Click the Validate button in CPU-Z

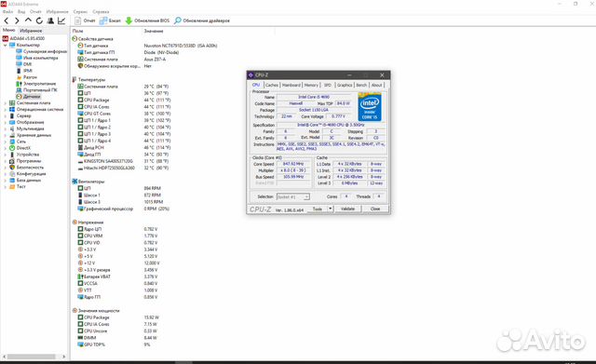pyautogui.click(x=347, y=209)
